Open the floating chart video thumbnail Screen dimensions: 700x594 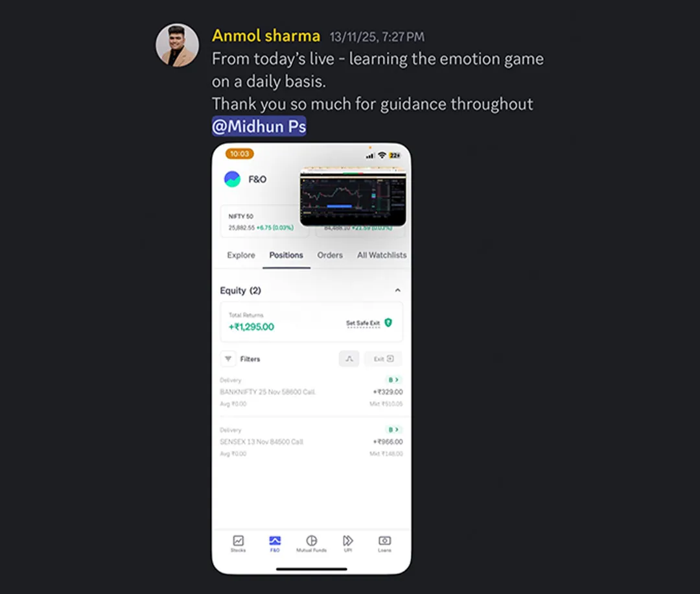(353, 196)
